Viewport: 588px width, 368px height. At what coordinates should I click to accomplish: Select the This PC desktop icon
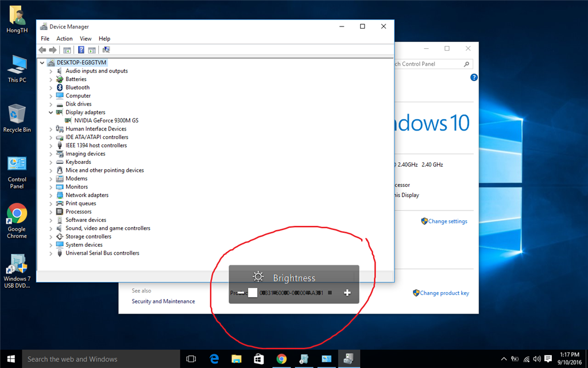[x=17, y=69]
